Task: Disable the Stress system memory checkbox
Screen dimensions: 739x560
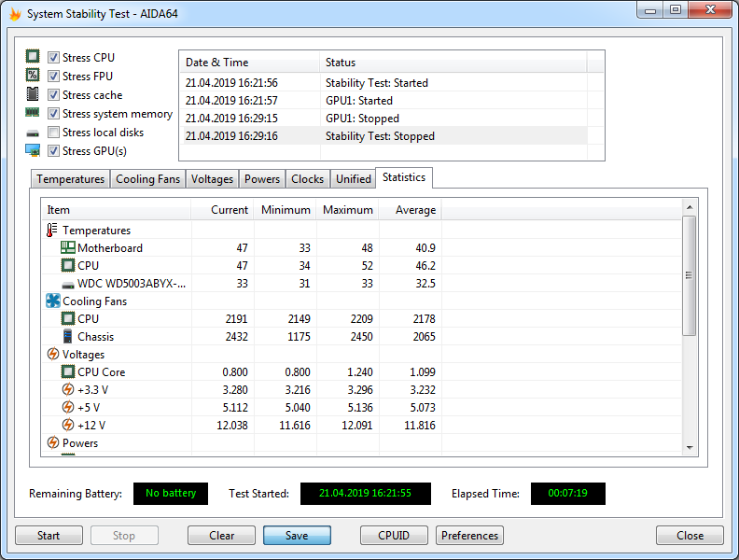Action: point(54,114)
